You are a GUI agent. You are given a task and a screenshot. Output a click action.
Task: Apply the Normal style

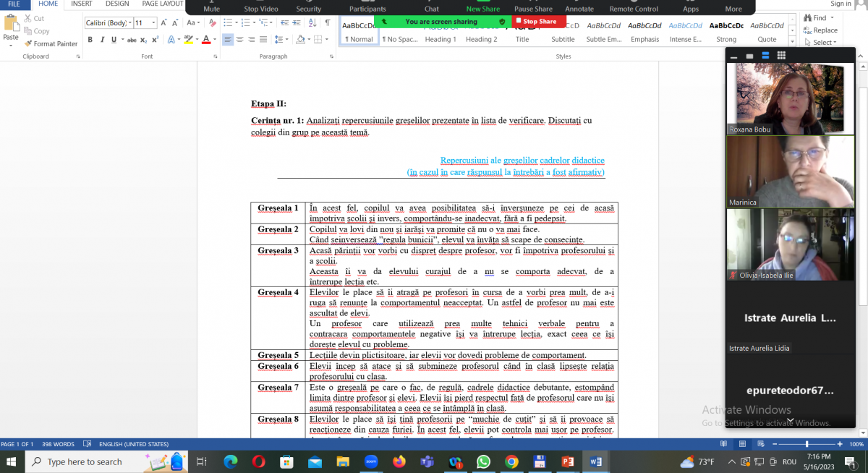(x=359, y=32)
